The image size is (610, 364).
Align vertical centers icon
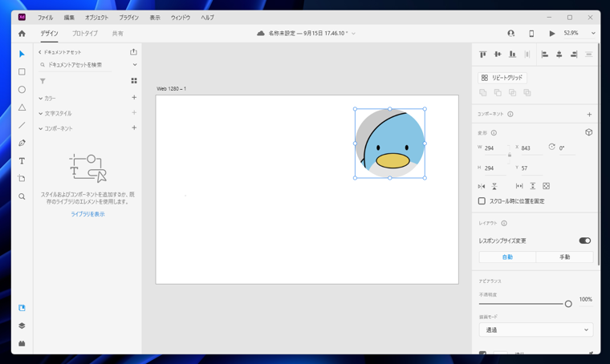click(x=498, y=55)
